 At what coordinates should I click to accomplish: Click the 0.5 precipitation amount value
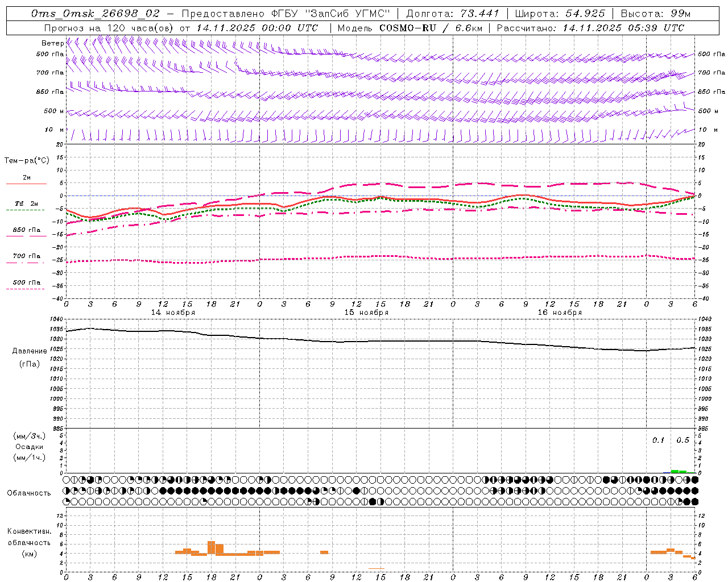click(682, 440)
